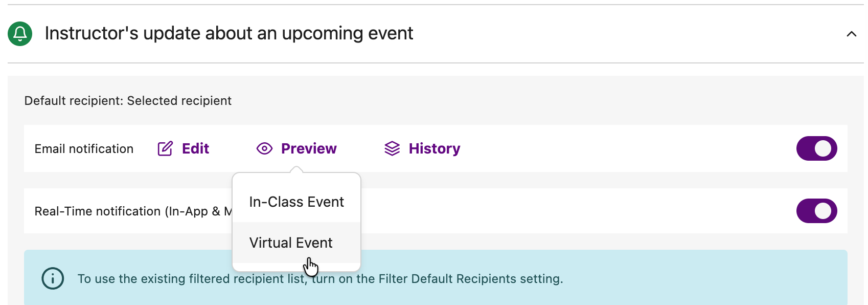
Task: Open the Edit link for email notification
Action: pyautogui.click(x=196, y=149)
